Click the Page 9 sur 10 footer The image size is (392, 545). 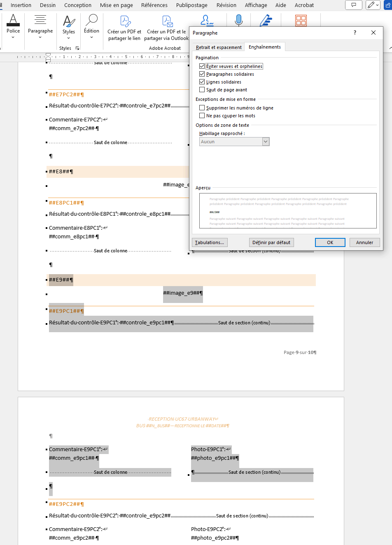click(300, 352)
